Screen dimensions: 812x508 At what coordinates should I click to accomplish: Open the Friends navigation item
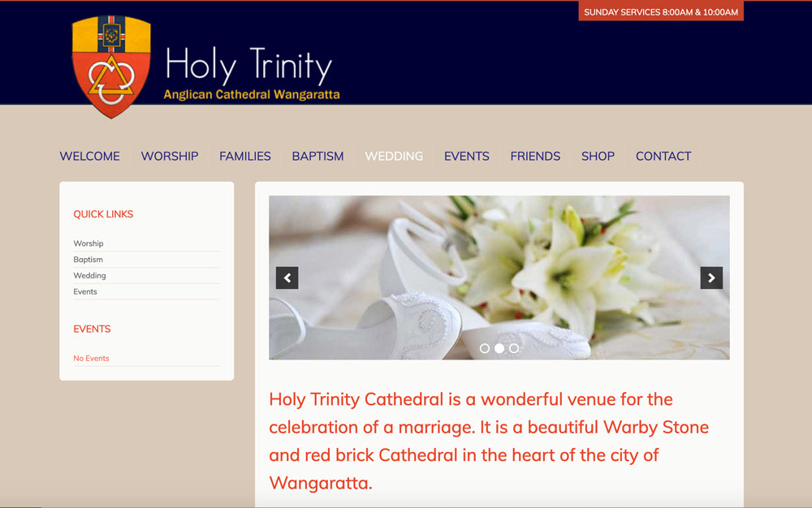[535, 156]
